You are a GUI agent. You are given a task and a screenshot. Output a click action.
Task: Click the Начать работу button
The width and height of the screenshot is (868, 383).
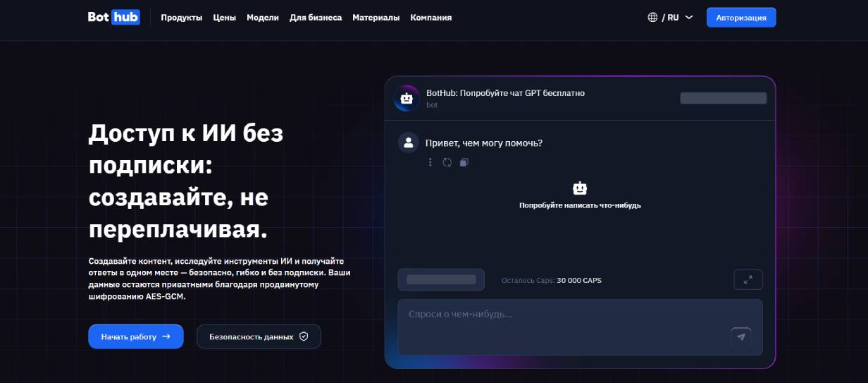136,336
